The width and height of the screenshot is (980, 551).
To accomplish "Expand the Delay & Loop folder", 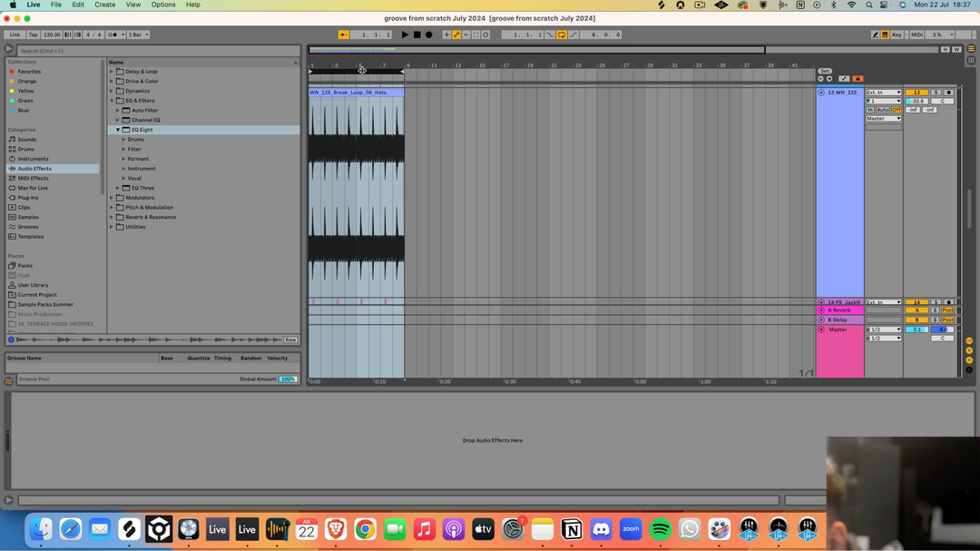I will click(x=112, y=72).
